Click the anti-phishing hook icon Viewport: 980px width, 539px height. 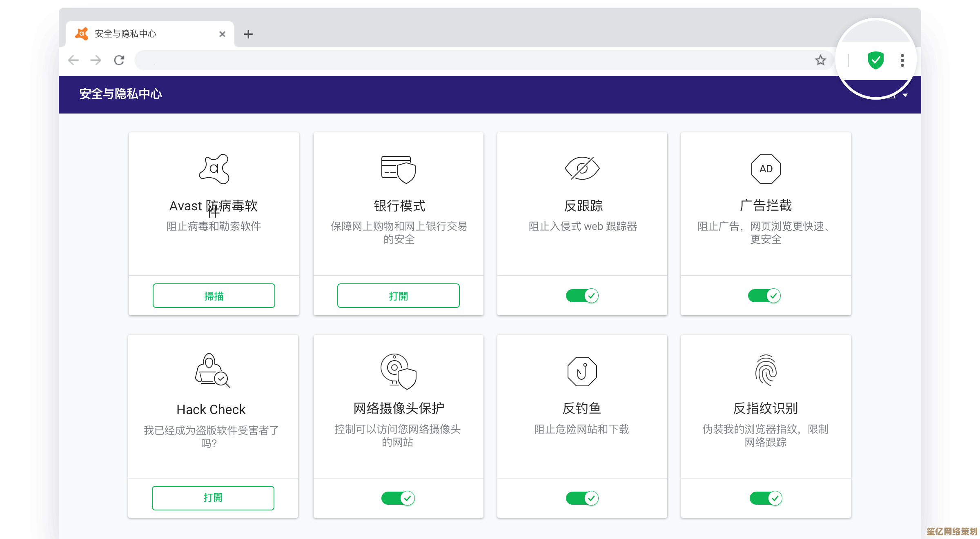[582, 371]
